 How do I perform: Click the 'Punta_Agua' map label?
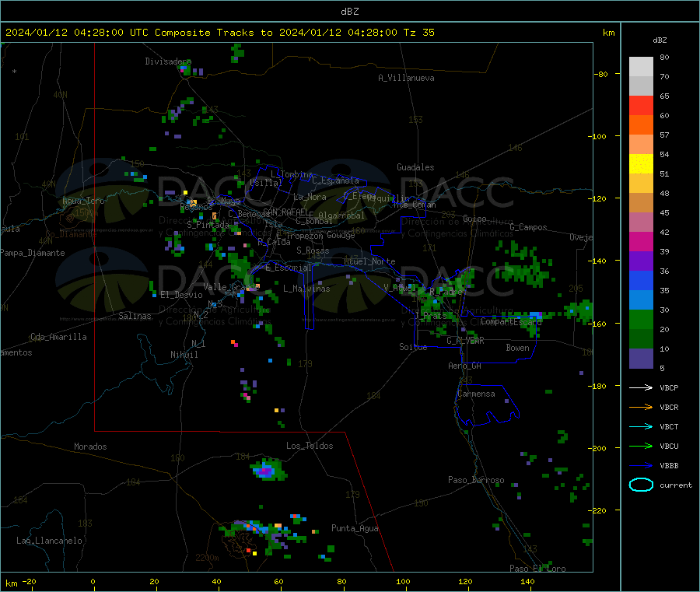click(355, 528)
